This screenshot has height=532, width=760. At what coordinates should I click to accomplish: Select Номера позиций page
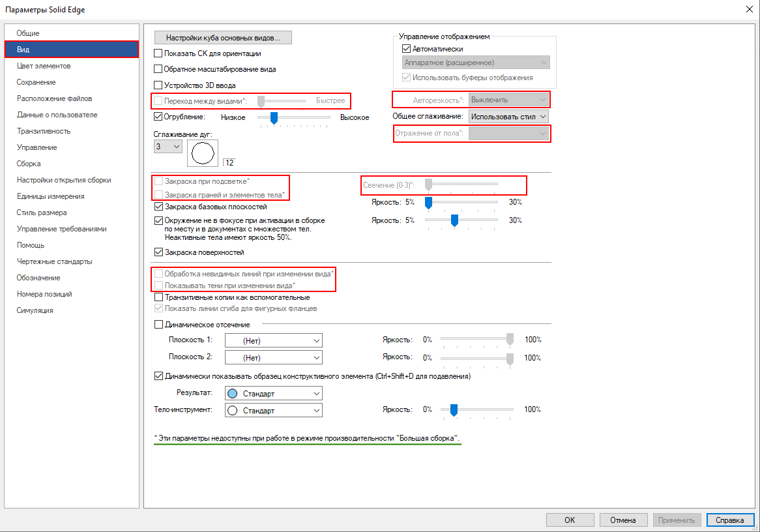coord(44,294)
